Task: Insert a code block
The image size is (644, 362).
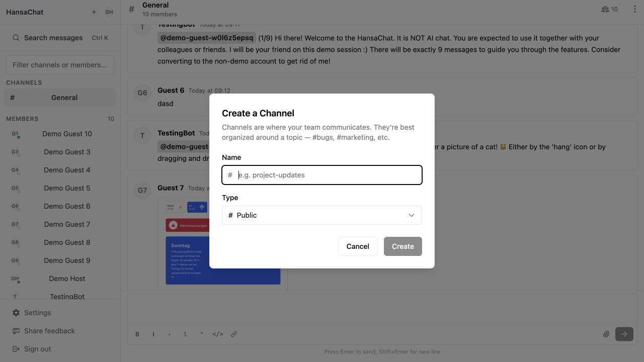Action: [218, 334]
